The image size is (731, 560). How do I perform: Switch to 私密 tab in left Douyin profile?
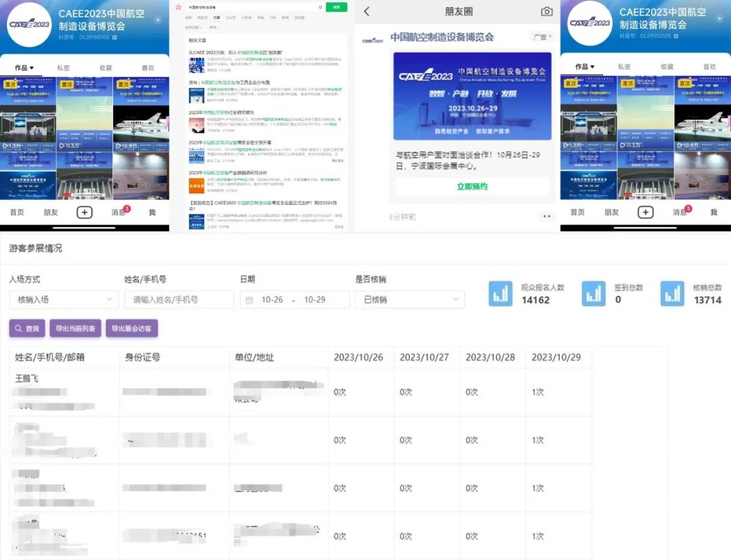point(64,68)
